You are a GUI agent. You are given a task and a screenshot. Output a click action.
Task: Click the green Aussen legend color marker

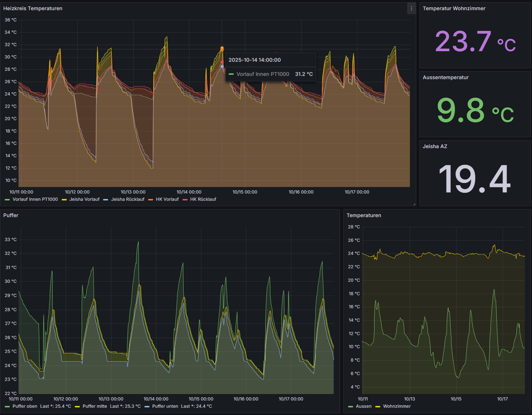(351, 406)
